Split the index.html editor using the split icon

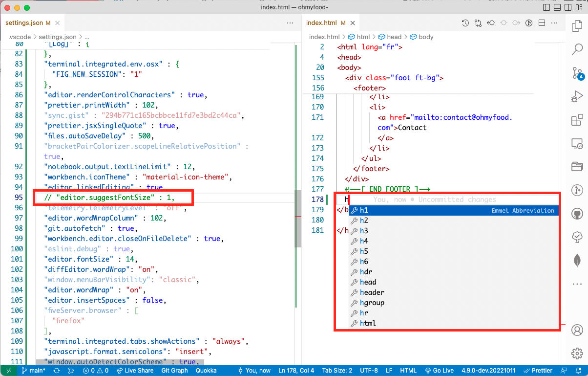(x=543, y=22)
